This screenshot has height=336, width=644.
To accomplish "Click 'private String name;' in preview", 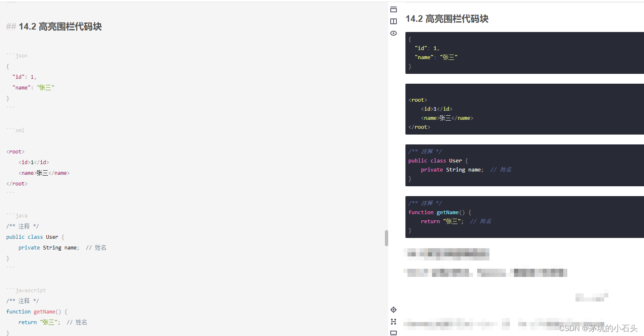I will click(x=452, y=169).
